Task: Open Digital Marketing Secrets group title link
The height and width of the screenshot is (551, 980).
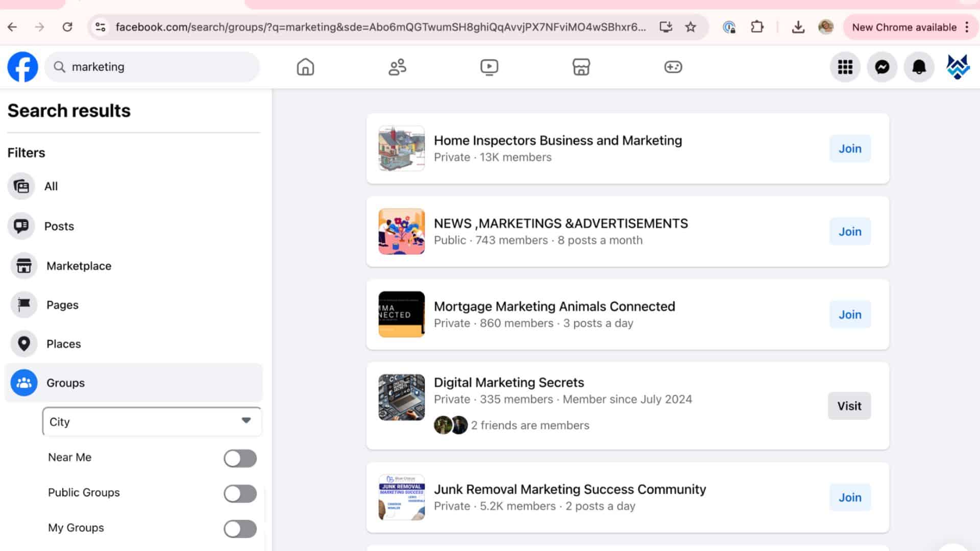Action: tap(509, 382)
